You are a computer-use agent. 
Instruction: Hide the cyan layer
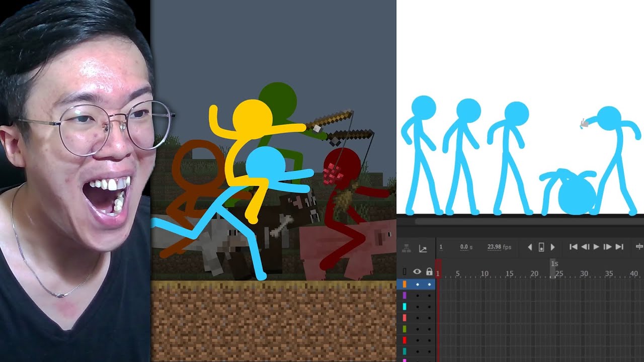click(417, 307)
